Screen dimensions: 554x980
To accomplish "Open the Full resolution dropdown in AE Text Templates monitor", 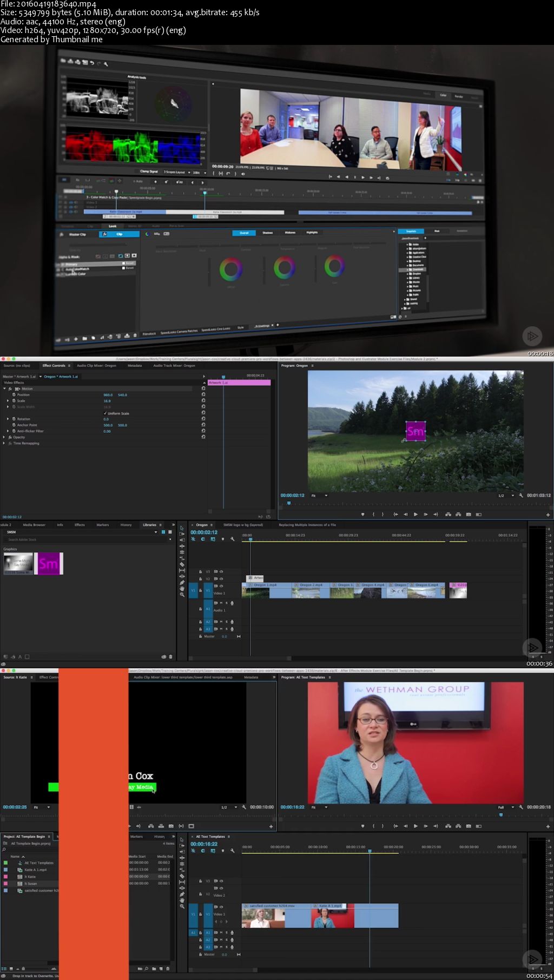I will 506,807.
